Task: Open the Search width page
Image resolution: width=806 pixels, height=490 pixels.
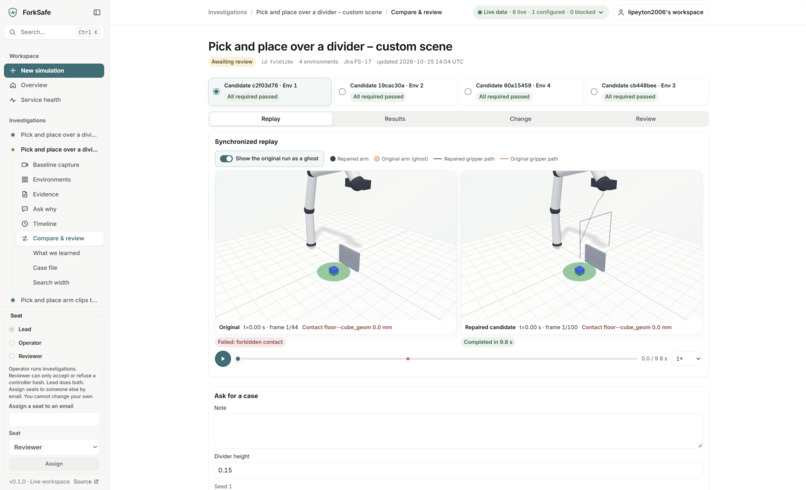Action: click(x=51, y=283)
